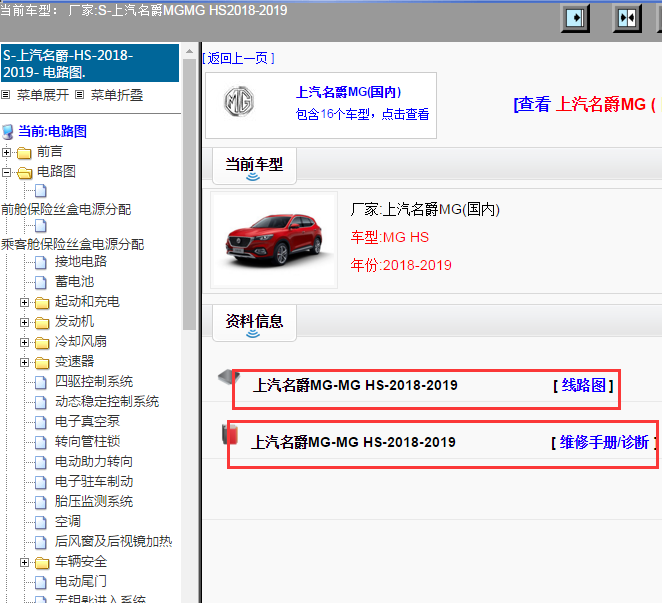Click 包含16个车型,点击查看 link
The image size is (662, 603).
pyautogui.click(x=362, y=114)
